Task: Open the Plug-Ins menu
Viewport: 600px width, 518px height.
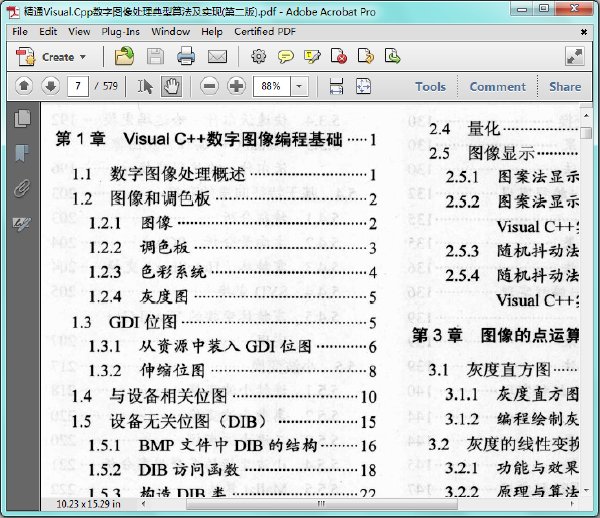Action: click(x=121, y=31)
